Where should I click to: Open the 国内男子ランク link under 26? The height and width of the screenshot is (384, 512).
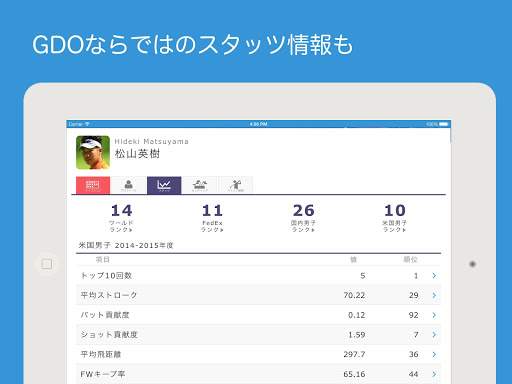point(303,226)
